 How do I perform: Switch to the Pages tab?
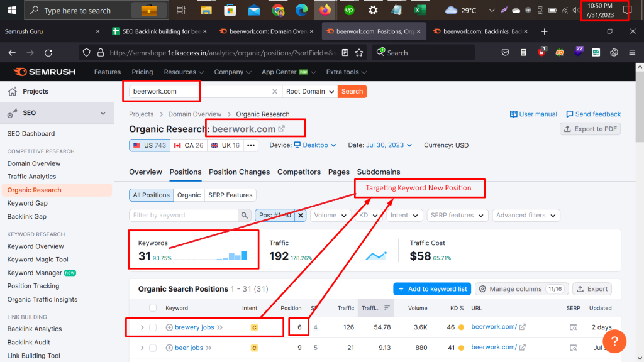pyautogui.click(x=339, y=172)
